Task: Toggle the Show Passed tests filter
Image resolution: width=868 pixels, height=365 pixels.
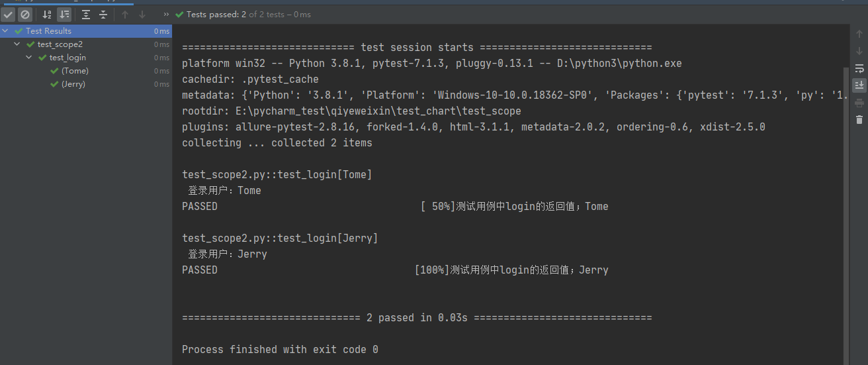Action: (x=8, y=14)
